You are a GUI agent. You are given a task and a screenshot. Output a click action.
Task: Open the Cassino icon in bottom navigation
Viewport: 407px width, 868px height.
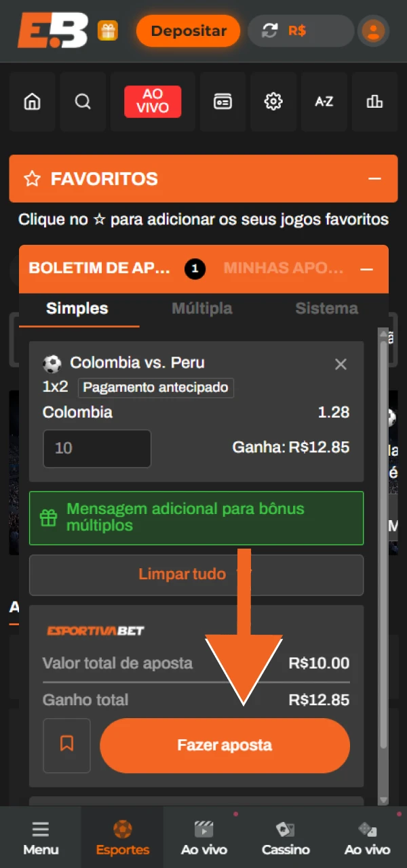point(285,829)
